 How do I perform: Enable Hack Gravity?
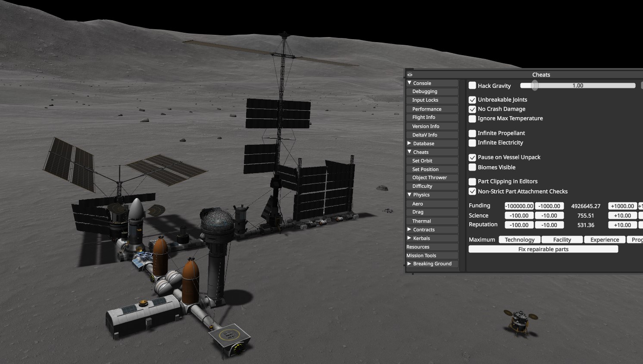[x=472, y=85]
